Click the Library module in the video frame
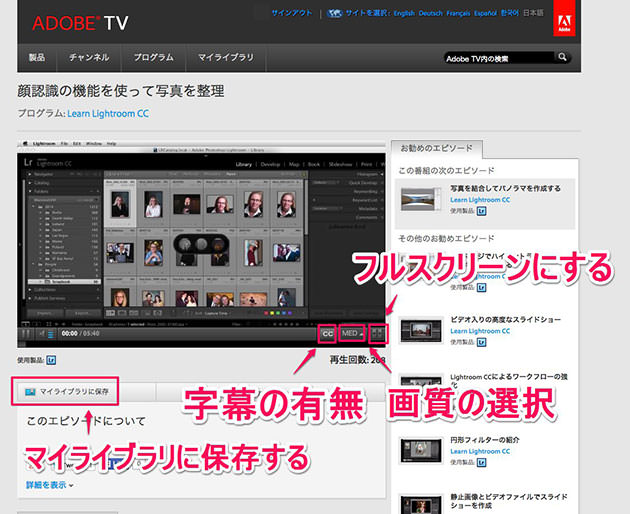 243,164
